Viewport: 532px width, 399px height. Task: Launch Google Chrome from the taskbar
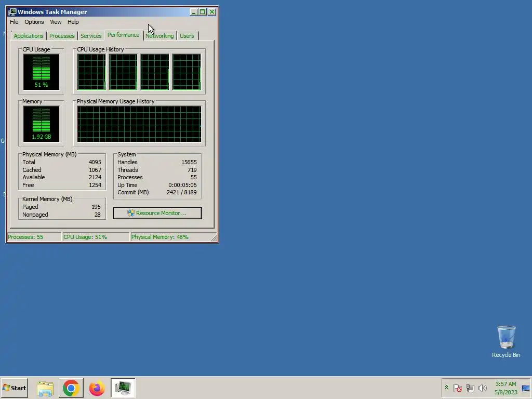(x=71, y=388)
